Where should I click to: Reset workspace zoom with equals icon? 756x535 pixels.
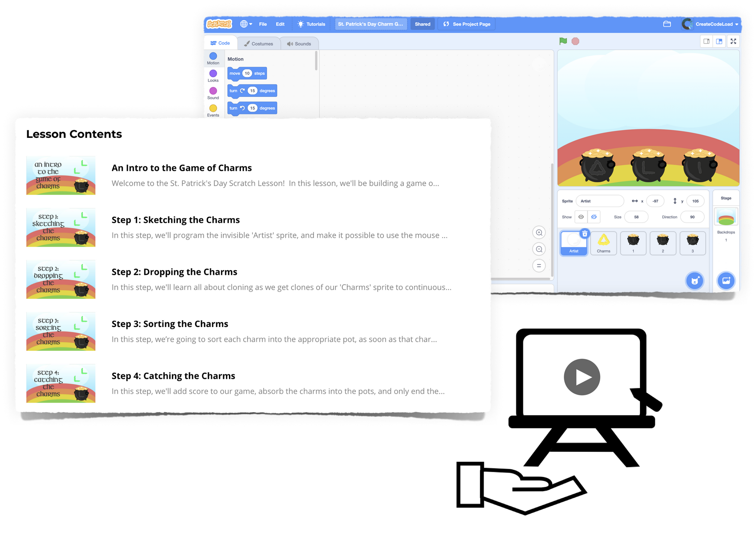[x=539, y=266]
